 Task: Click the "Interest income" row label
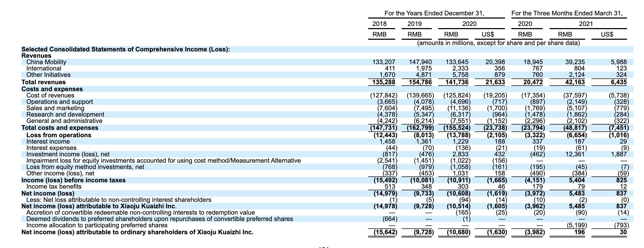(48, 141)
